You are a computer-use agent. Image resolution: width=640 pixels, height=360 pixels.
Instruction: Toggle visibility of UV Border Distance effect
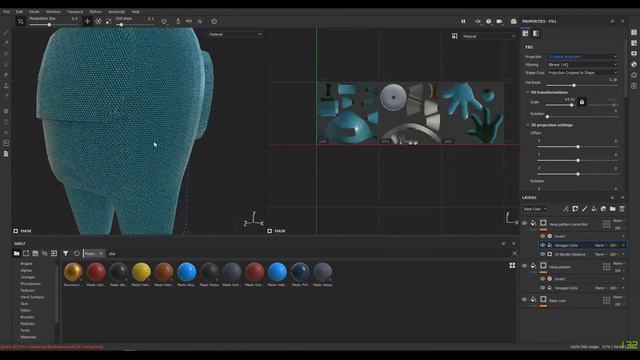pos(542,254)
